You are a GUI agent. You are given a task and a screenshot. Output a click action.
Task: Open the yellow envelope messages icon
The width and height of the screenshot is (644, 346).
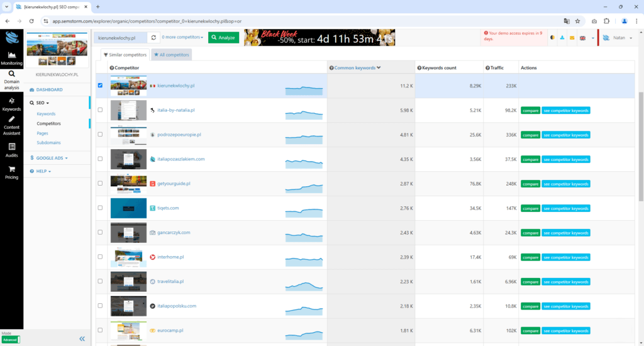click(572, 38)
